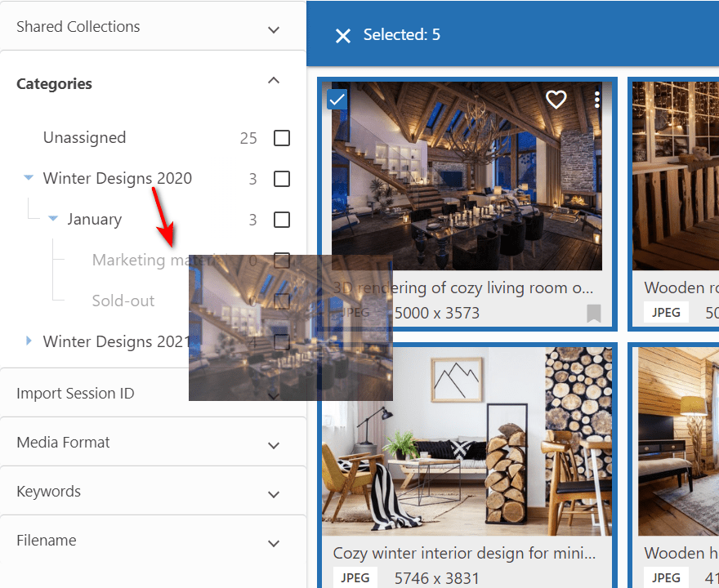Click bookmark icon on living room card
Viewport: 719px width, 588px height.
coord(593,313)
